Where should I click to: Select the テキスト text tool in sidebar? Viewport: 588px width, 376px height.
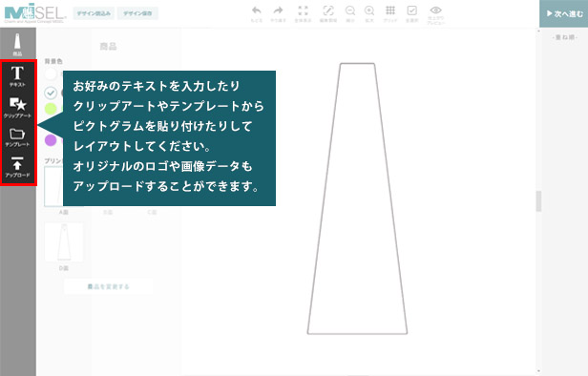point(17,76)
